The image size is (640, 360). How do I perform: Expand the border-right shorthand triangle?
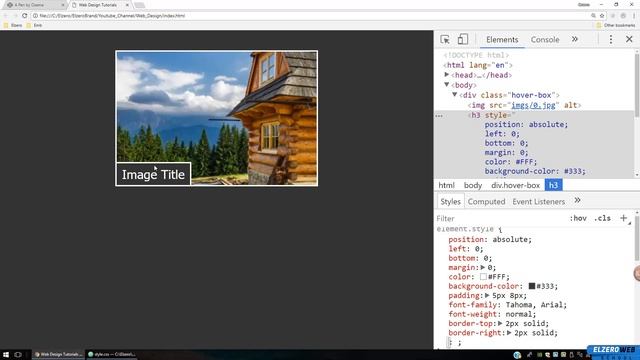tap(509, 333)
